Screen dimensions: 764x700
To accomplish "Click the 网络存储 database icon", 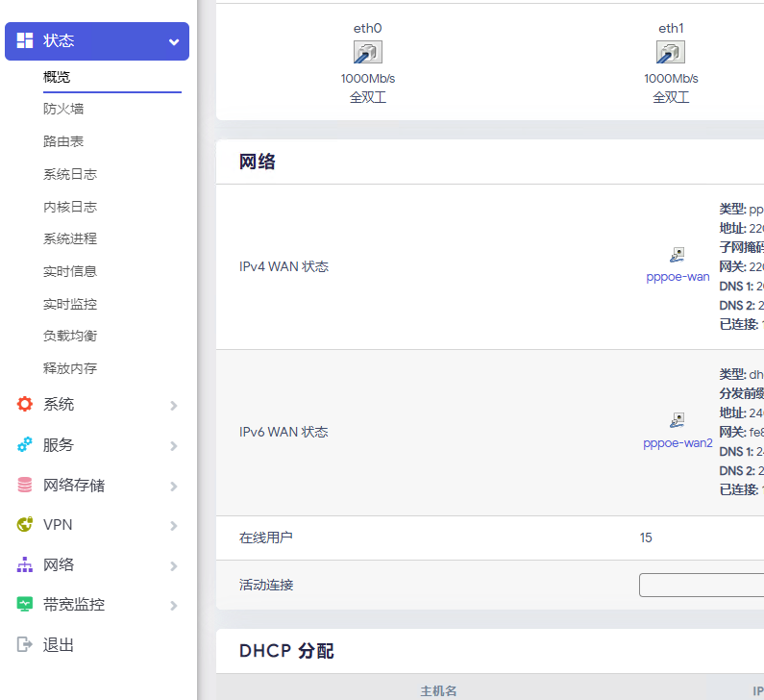I will click(x=24, y=485).
